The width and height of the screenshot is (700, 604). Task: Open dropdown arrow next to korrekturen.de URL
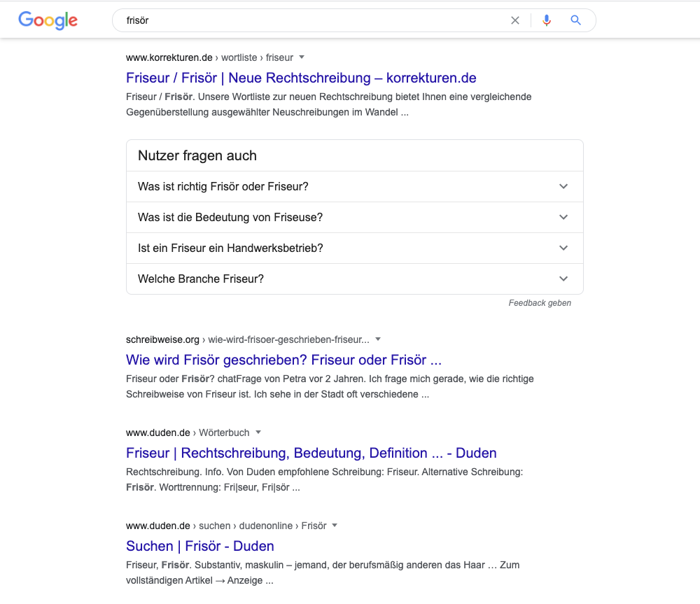[302, 57]
